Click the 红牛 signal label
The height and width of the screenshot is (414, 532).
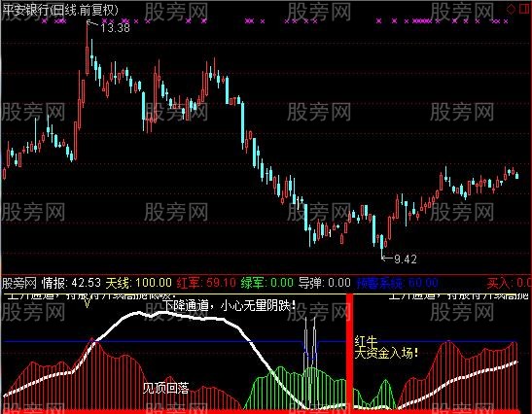tap(366, 341)
